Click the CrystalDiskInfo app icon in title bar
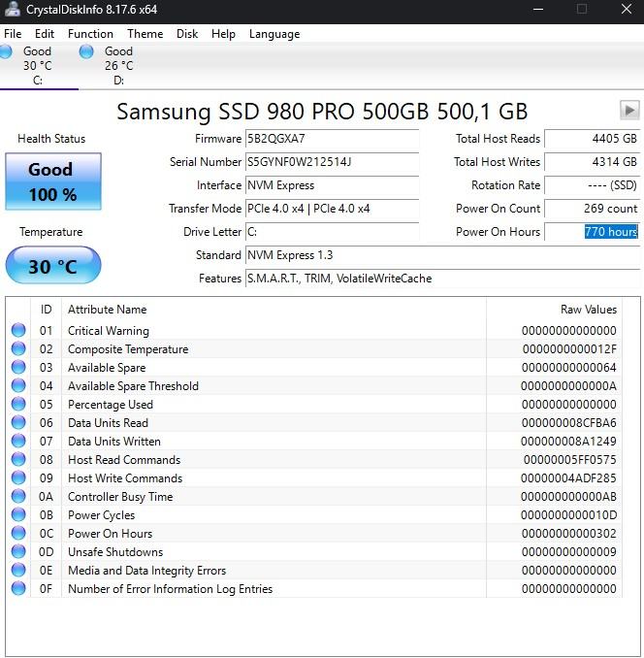 pyautogui.click(x=12, y=10)
